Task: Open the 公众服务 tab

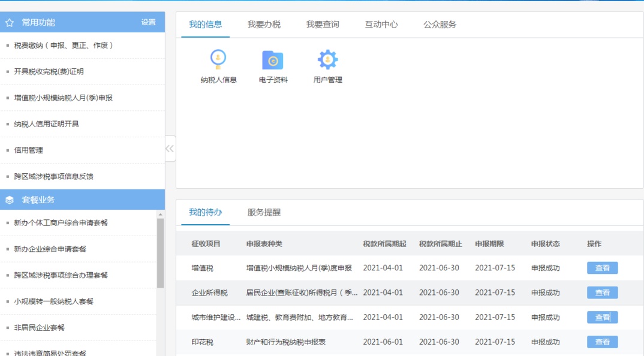Action: [x=440, y=25]
